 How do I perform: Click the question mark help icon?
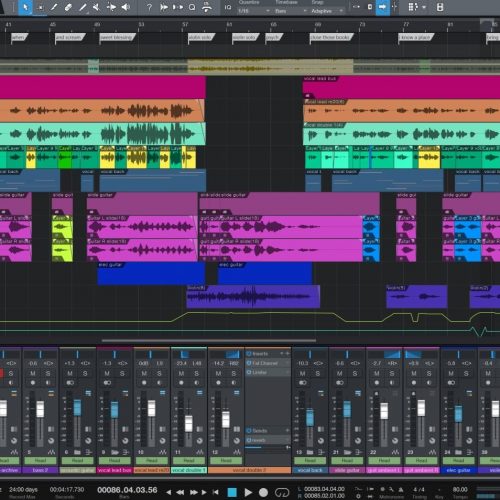coord(149,7)
